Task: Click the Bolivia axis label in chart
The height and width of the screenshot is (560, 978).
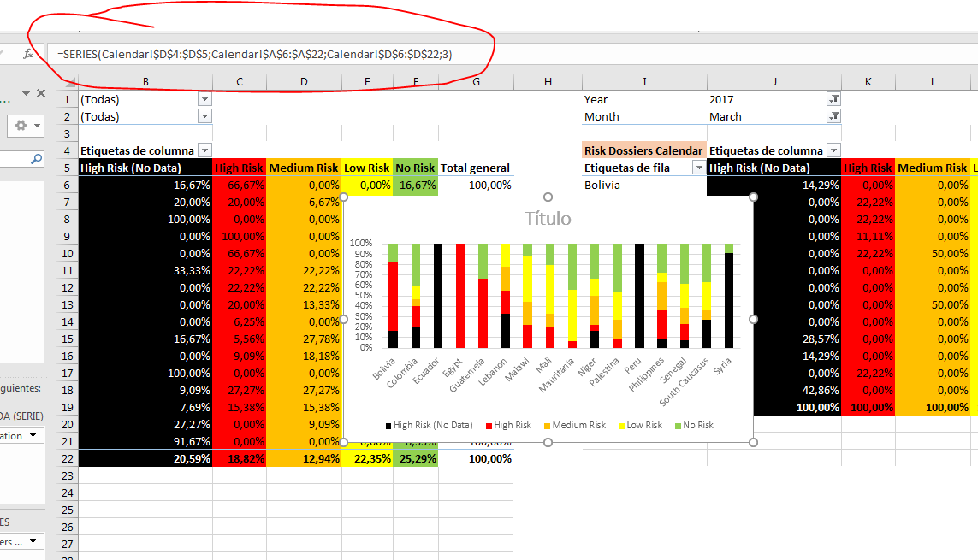Action: pos(384,368)
